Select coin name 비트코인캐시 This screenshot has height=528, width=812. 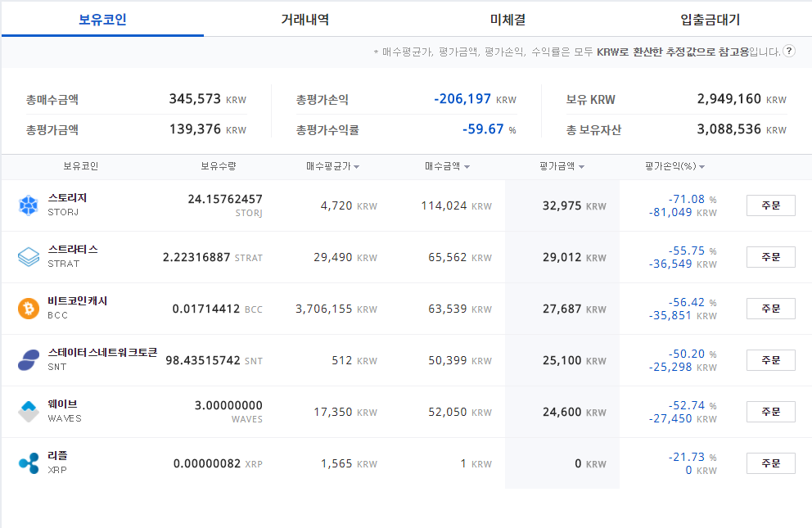pyautogui.click(x=77, y=300)
